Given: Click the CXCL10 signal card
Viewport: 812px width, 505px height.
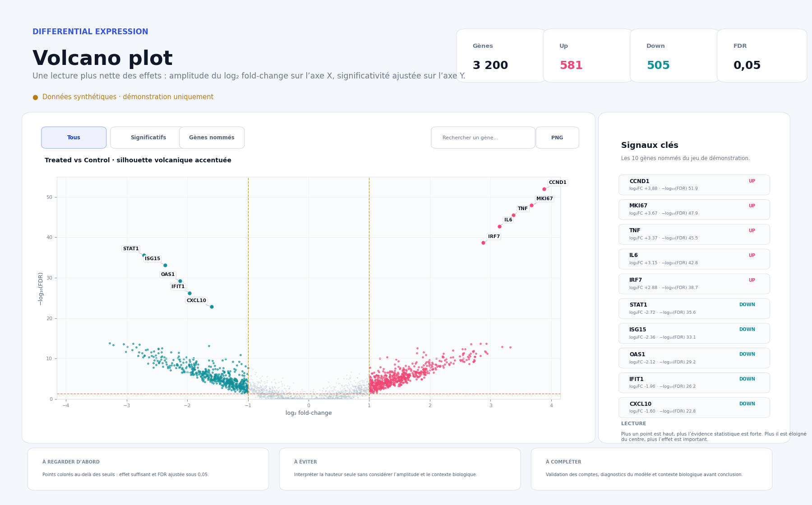Looking at the screenshot, I should pos(694,408).
